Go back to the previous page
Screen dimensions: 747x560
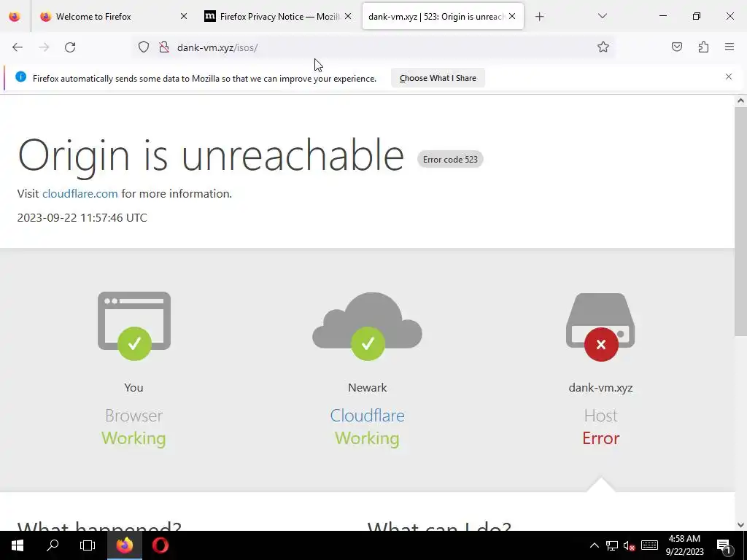point(18,47)
